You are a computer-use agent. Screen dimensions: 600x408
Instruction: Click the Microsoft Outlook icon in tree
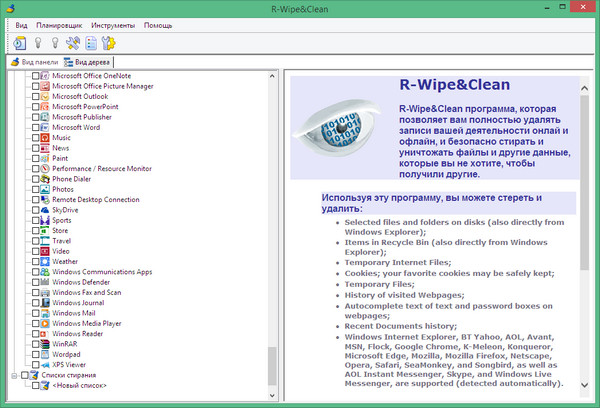[45, 97]
